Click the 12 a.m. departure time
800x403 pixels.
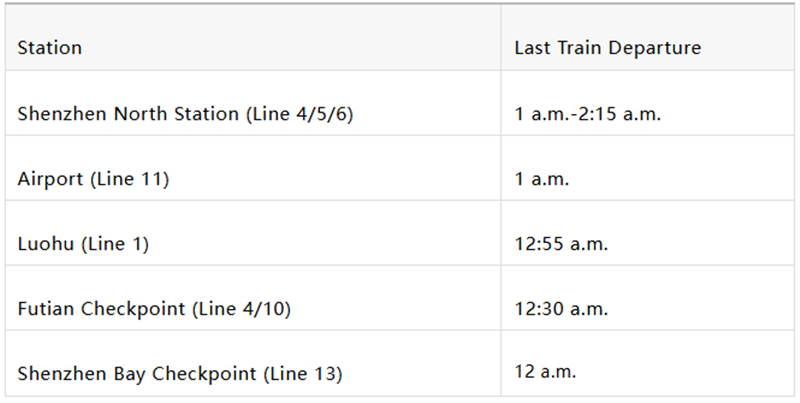point(546,374)
